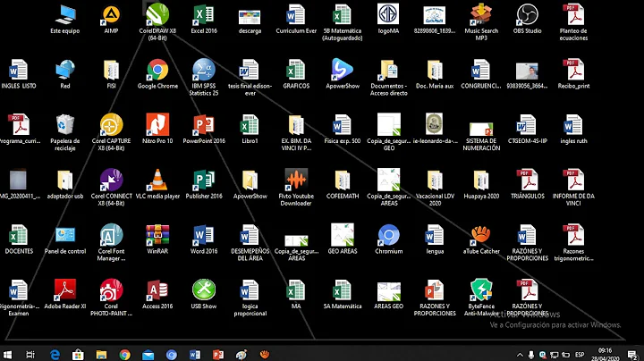The image size is (644, 361).
Task: Open File Explorer from the taskbar
Action: click(x=101, y=355)
